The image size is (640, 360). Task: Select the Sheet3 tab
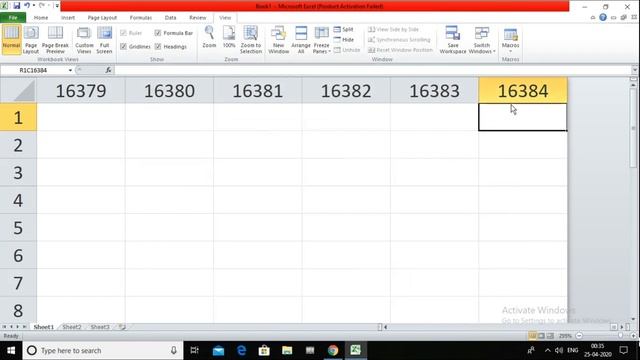100,327
